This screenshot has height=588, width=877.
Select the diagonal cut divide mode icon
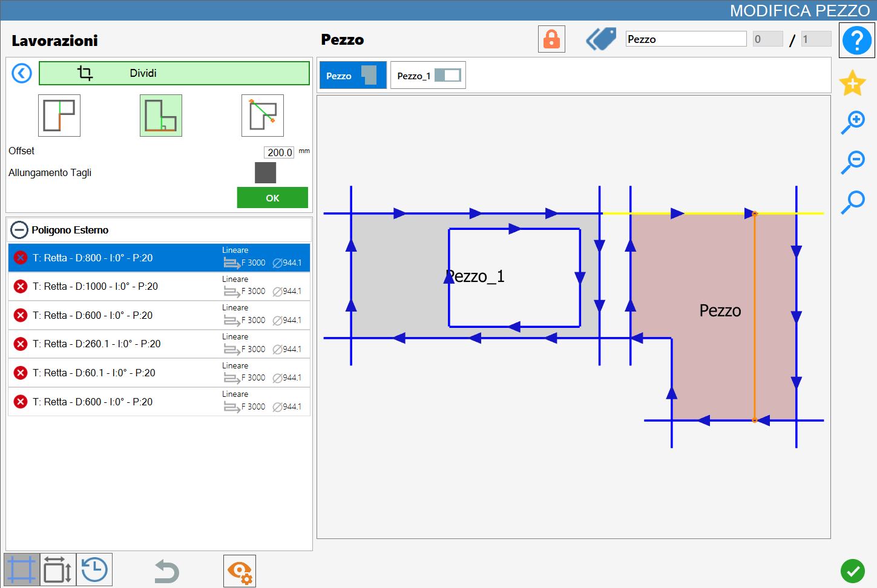point(263,116)
